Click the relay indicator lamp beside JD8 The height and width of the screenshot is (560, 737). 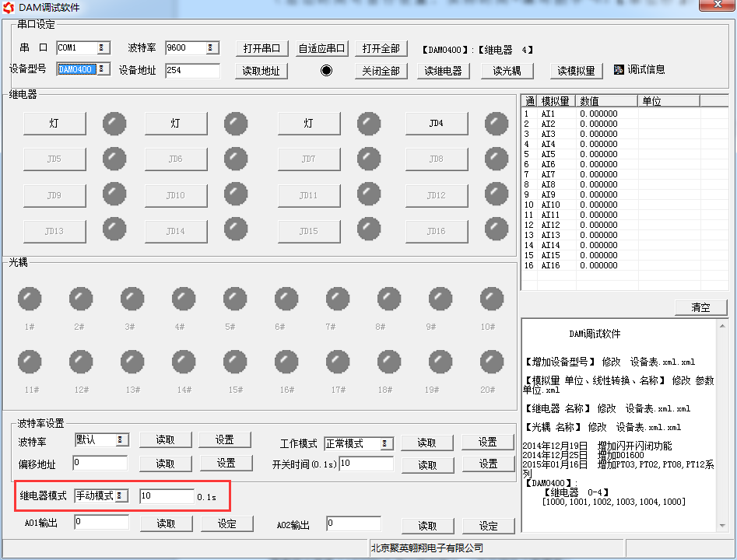pos(497,159)
